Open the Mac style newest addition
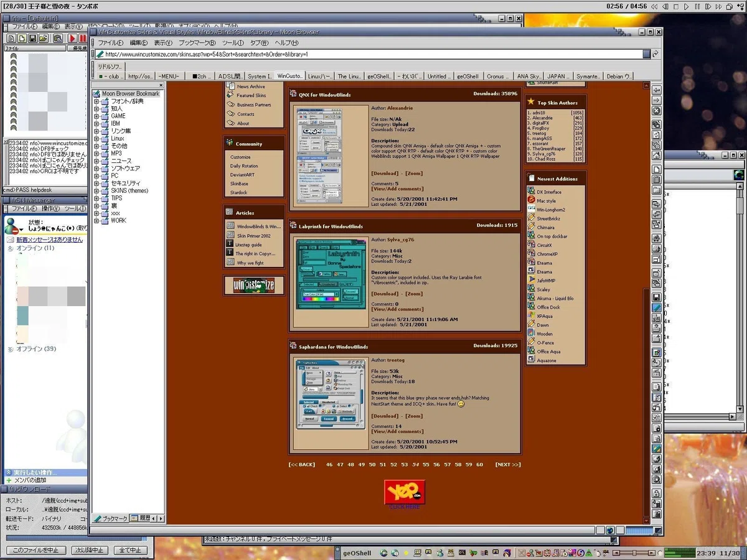The height and width of the screenshot is (560, 747). click(x=547, y=201)
